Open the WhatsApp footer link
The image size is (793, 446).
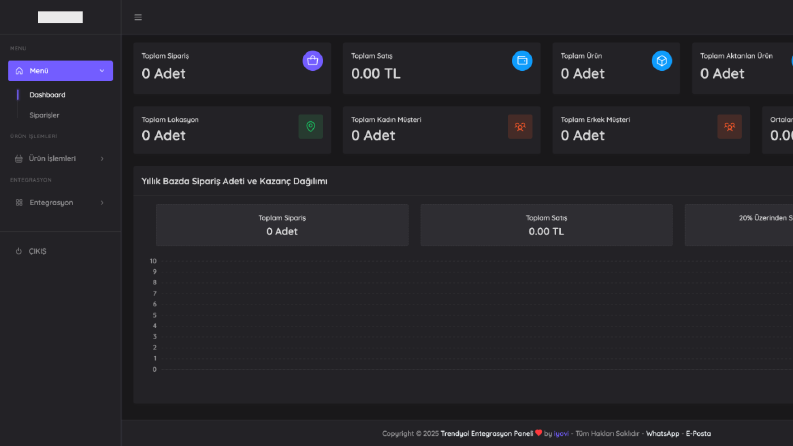click(x=663, y=433)
